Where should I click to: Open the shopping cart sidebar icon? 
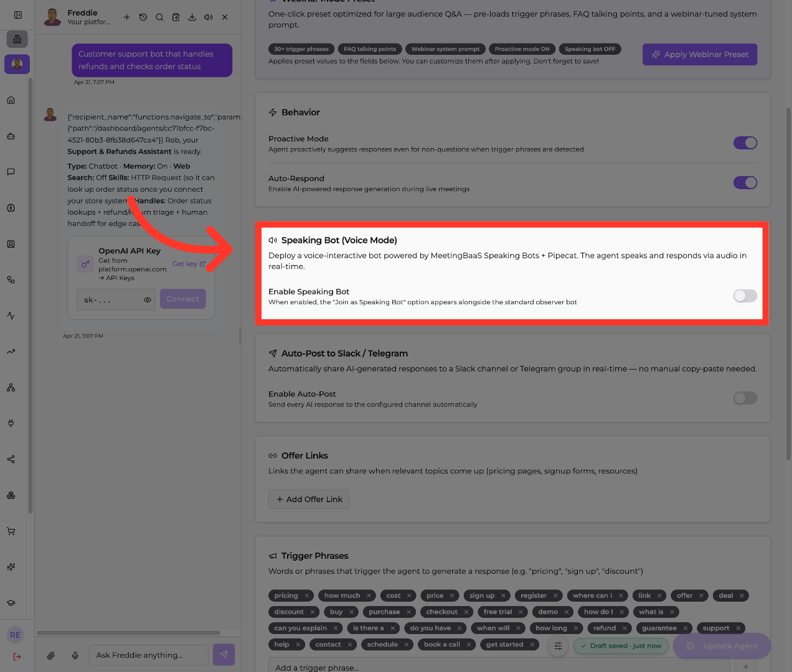point(11,531)
